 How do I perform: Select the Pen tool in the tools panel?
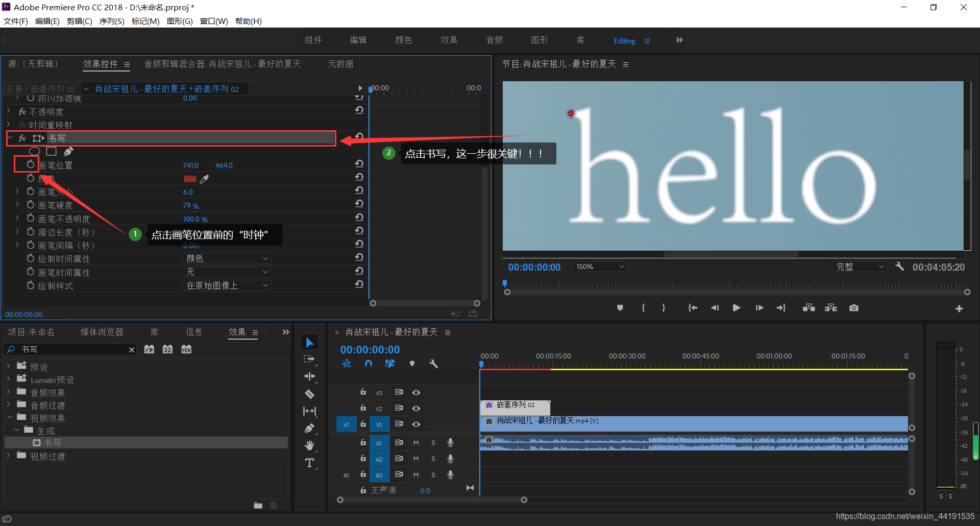tap(309, 428)
